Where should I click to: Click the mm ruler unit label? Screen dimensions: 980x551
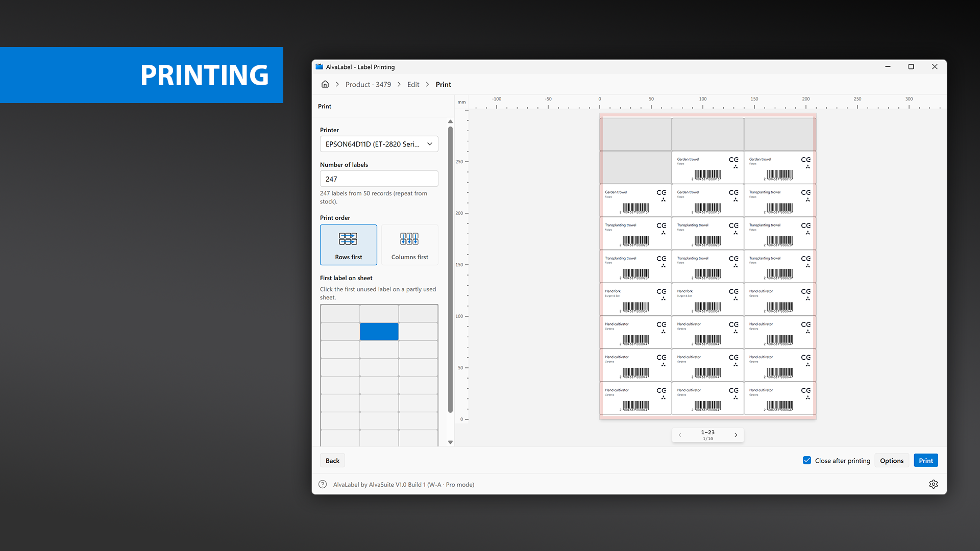click(461, 102)
